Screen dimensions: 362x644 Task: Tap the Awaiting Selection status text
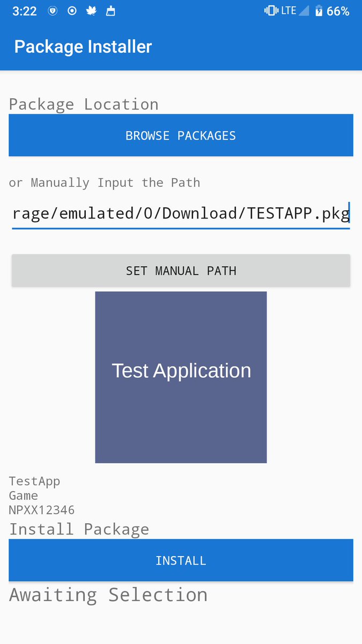tap(108, 595)
